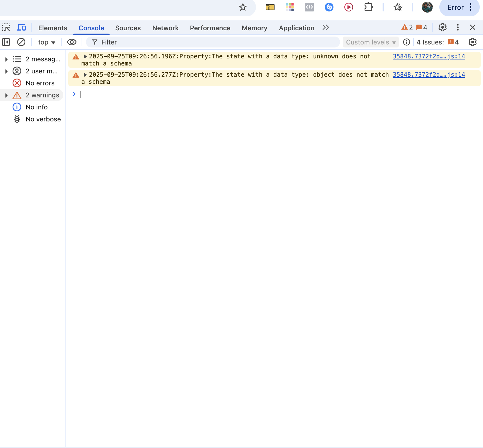Open source link of the first warning
This screenshot has height=448, width=483.
pos(429,56)
